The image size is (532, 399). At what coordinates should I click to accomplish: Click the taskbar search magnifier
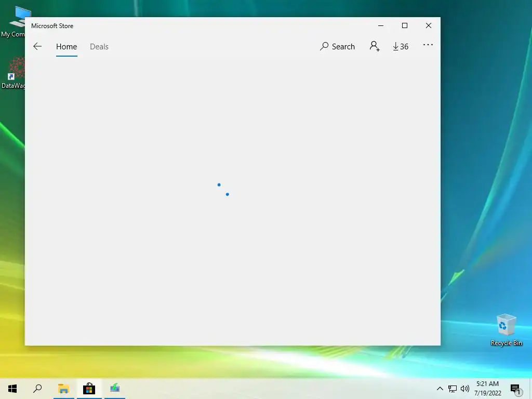(x=37, y=389)
